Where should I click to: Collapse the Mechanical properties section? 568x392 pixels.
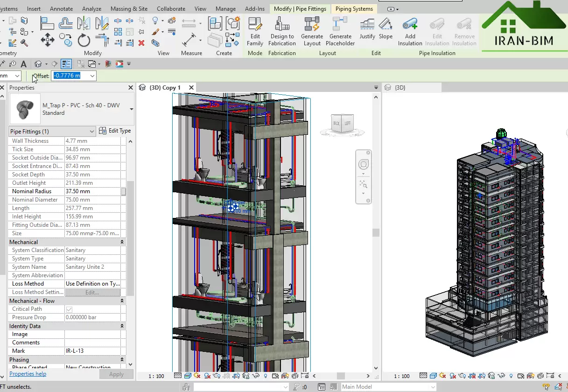click(122, 242)
